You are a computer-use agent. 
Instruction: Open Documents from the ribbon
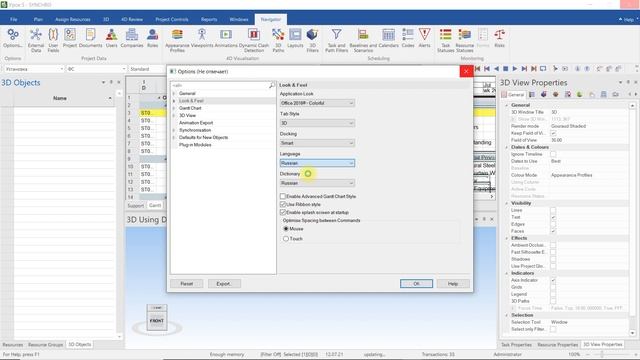(91, 38)
